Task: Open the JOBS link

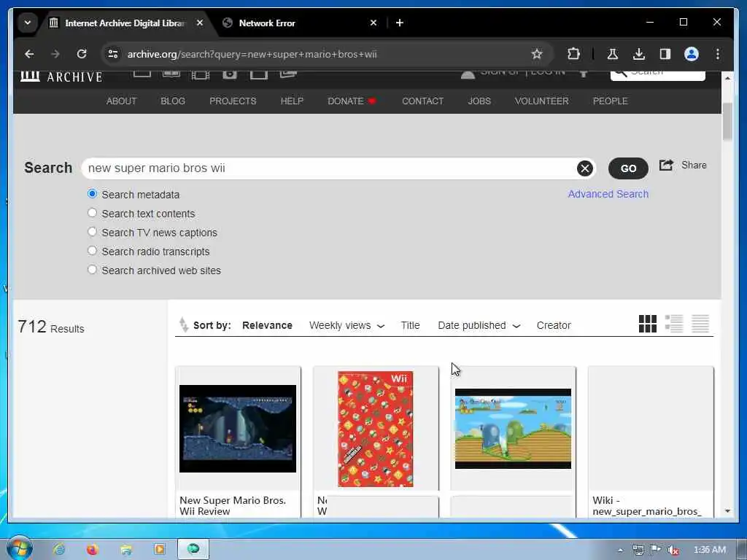Action: point(479,101)
